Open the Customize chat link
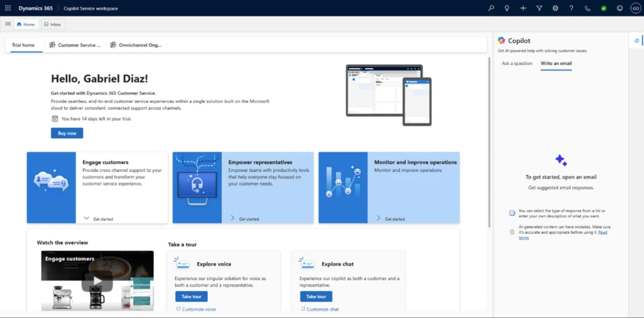The width and height of the screenshot is (644, 318). click(x=323, y=309)
